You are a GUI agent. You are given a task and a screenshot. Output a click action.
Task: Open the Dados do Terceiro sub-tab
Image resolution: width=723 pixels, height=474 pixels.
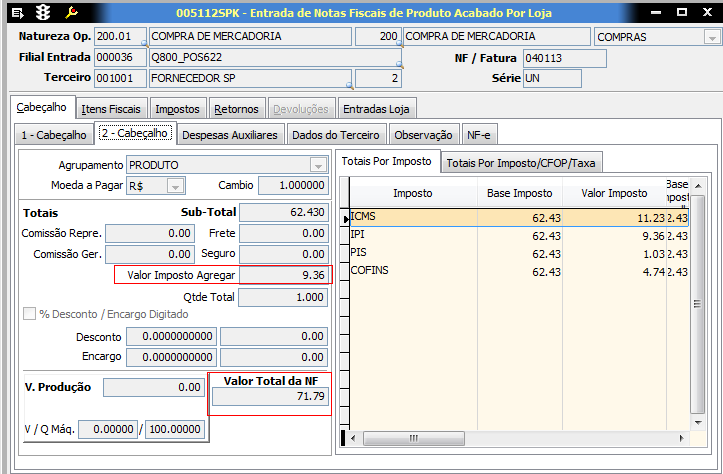tap(336, 135)
